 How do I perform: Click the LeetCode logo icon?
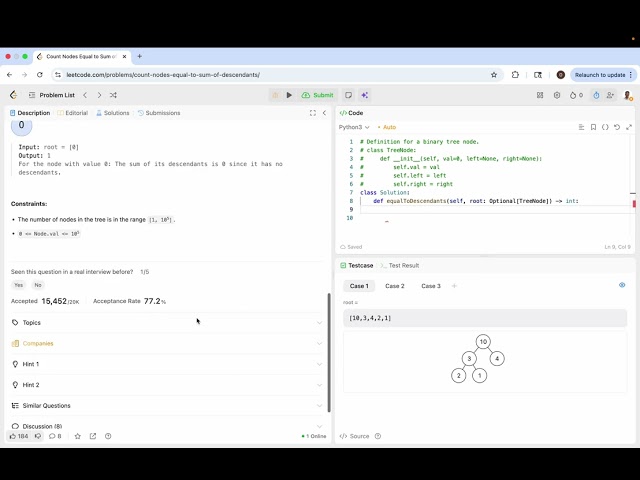(13, 95)
